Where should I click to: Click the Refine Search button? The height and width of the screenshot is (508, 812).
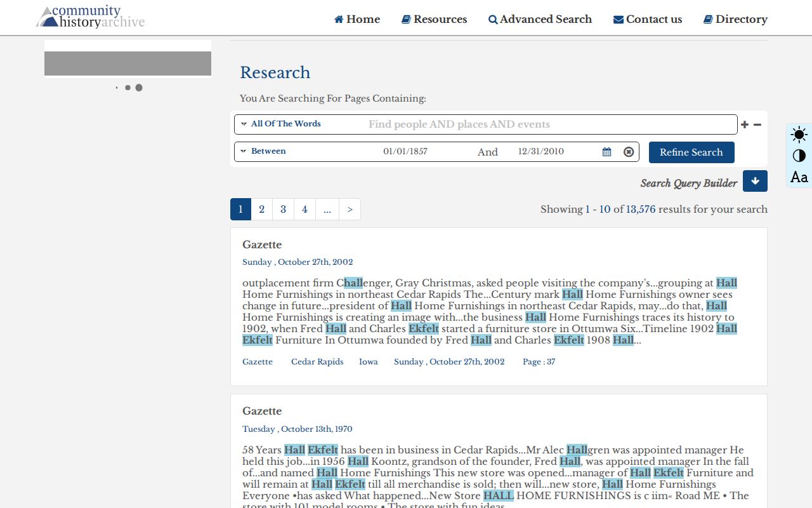point(691,152)
